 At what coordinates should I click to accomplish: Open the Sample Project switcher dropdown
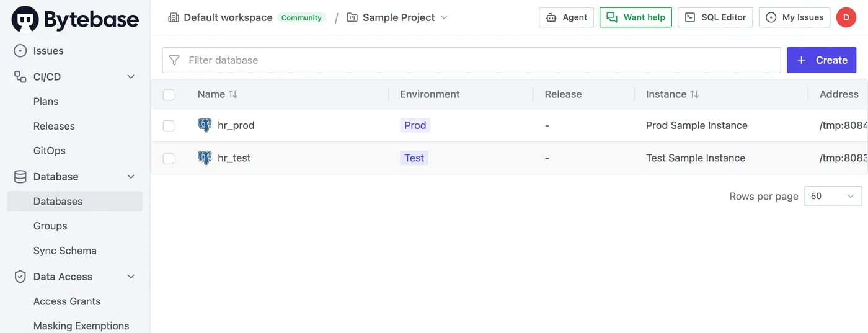pyautogui.click(x=397, y=17)
